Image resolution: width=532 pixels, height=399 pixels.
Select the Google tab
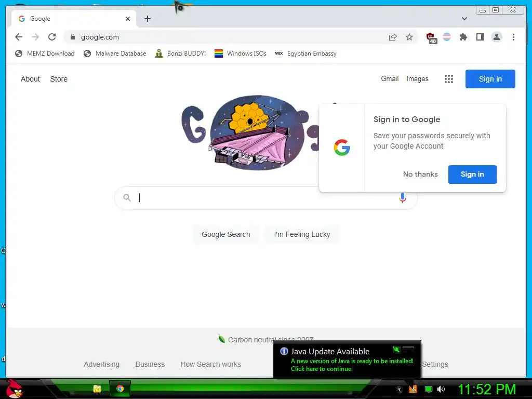(x=74, y=19)
